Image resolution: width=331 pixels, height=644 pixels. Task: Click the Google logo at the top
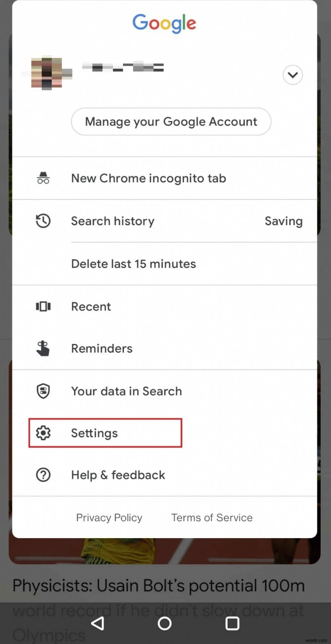point(164,24)
